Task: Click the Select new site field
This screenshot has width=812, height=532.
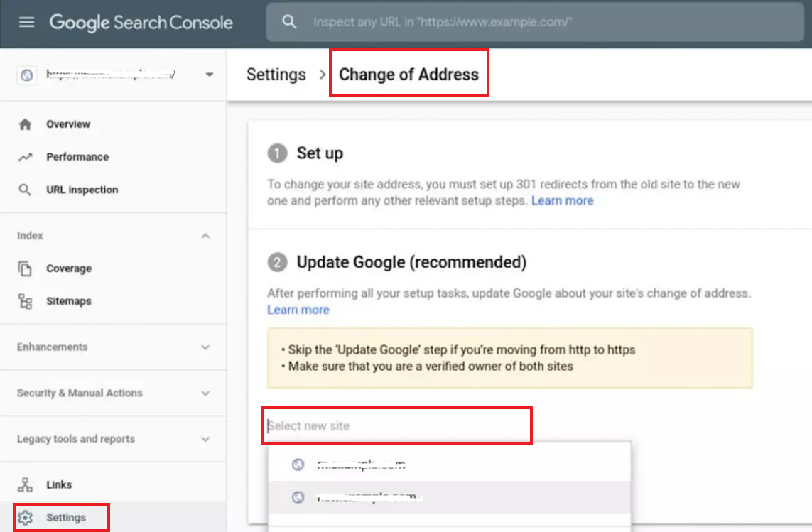Action: coord(396,426)
